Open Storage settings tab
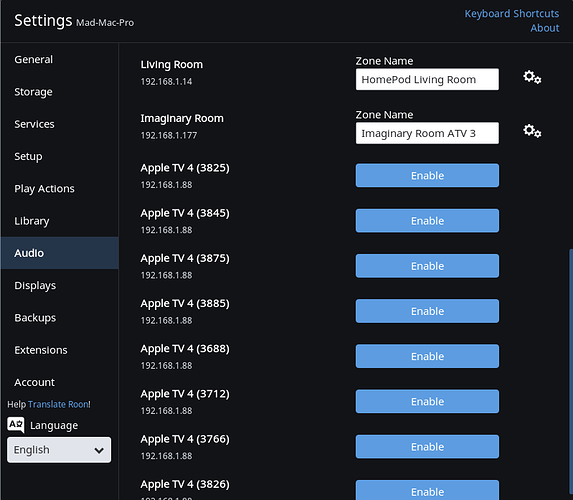 pyautogui.click(x=60, y=92)
